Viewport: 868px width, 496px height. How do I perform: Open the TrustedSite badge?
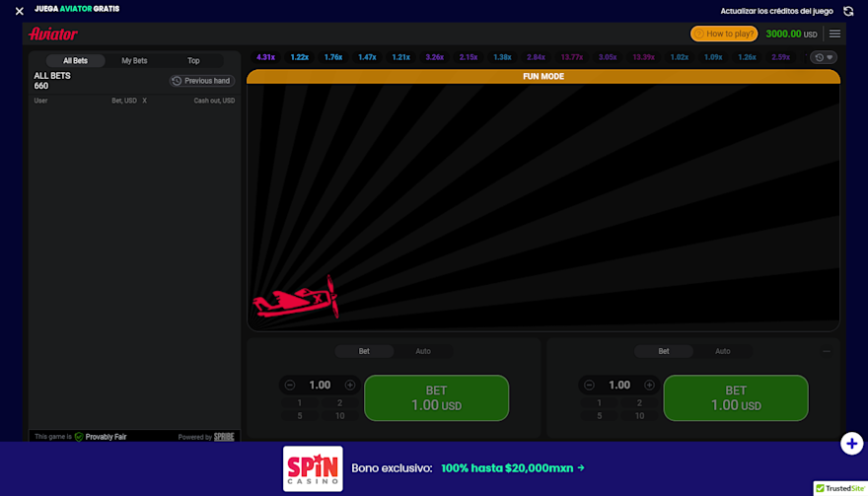[x=840, y=488]
